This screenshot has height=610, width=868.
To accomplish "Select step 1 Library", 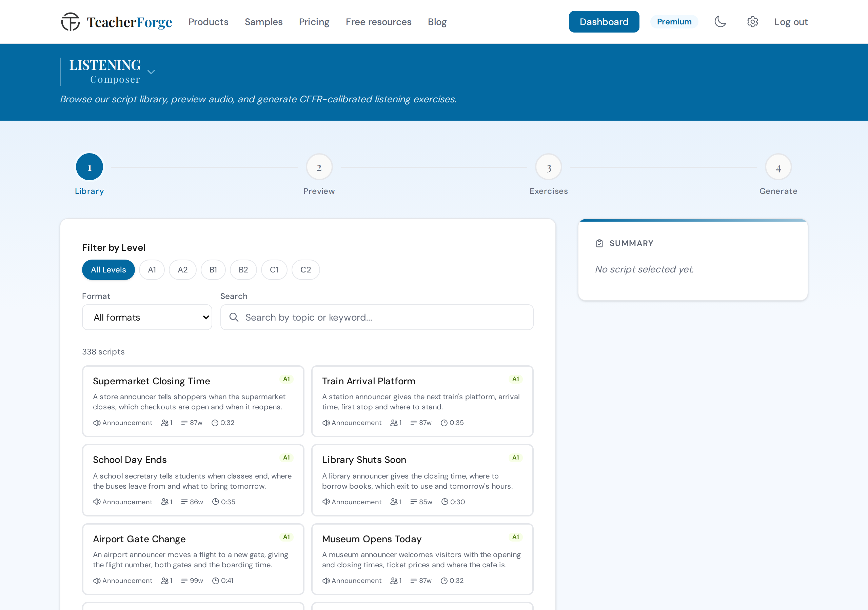I will tap(89, 167).
